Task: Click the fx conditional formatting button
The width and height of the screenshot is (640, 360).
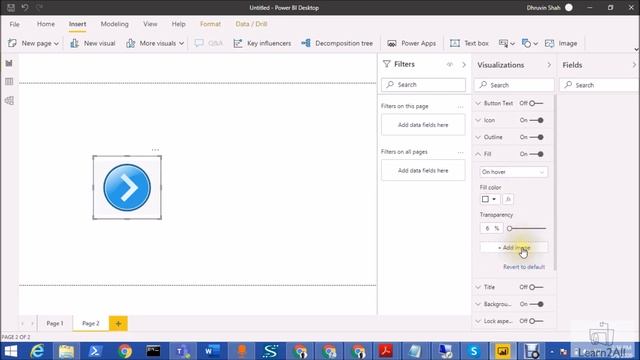Action: (x=508, y=199)
